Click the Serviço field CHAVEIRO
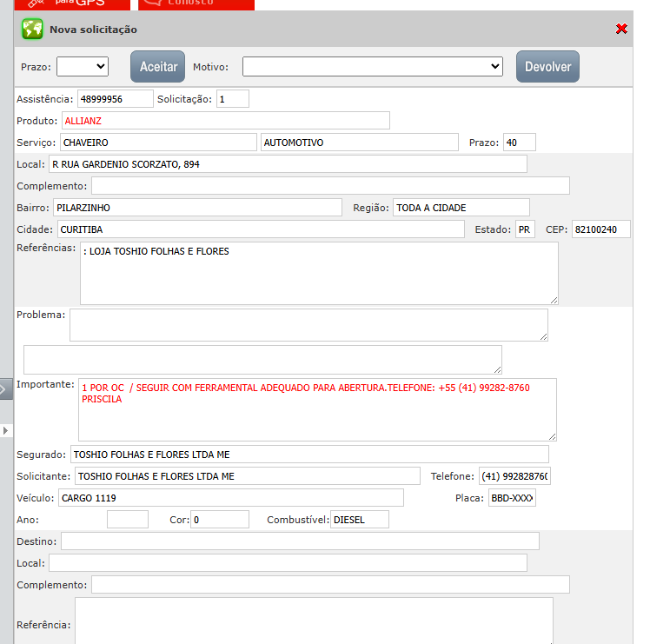Screen dimensions: 650x644 click(158, 143)
